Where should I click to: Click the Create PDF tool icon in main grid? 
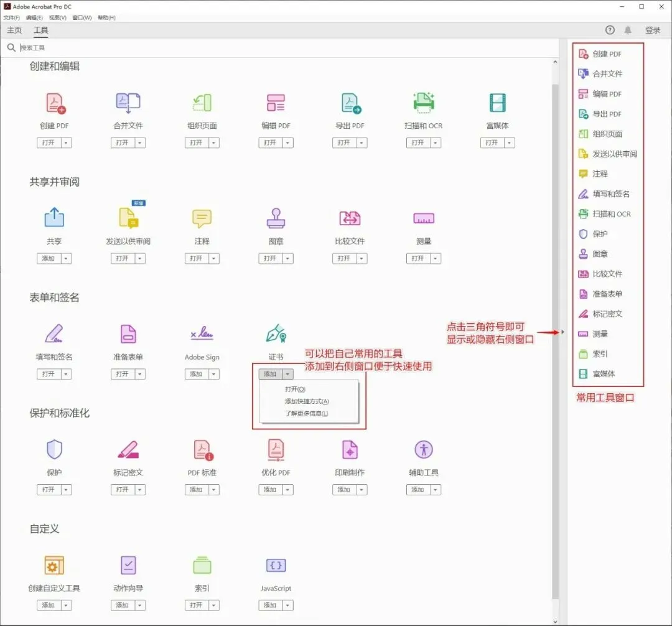coord(55,103)
